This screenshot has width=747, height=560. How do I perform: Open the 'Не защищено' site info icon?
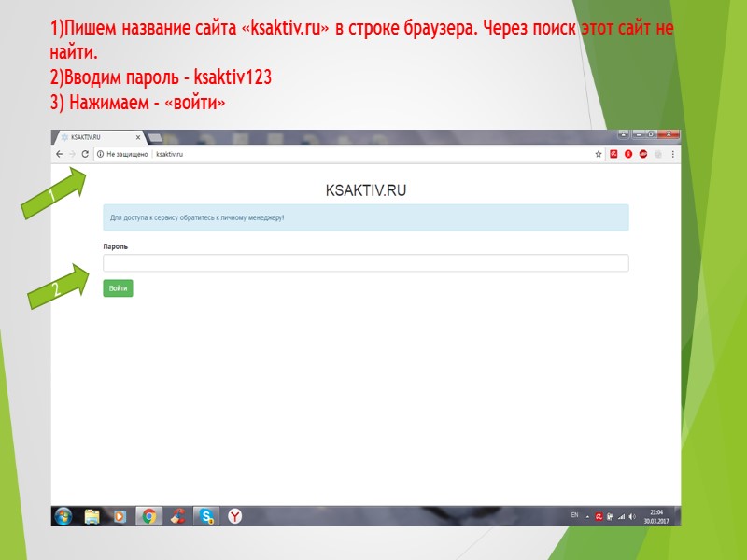(101, 154)
